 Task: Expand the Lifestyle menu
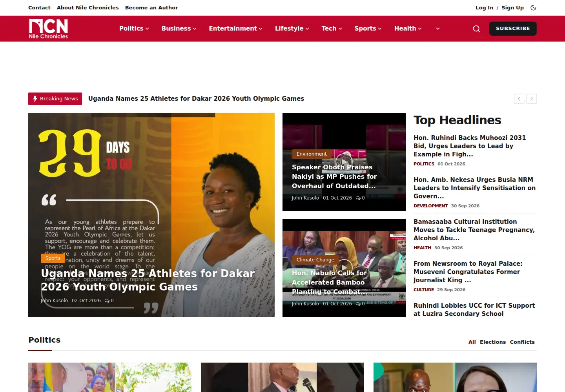click(292, 29)
